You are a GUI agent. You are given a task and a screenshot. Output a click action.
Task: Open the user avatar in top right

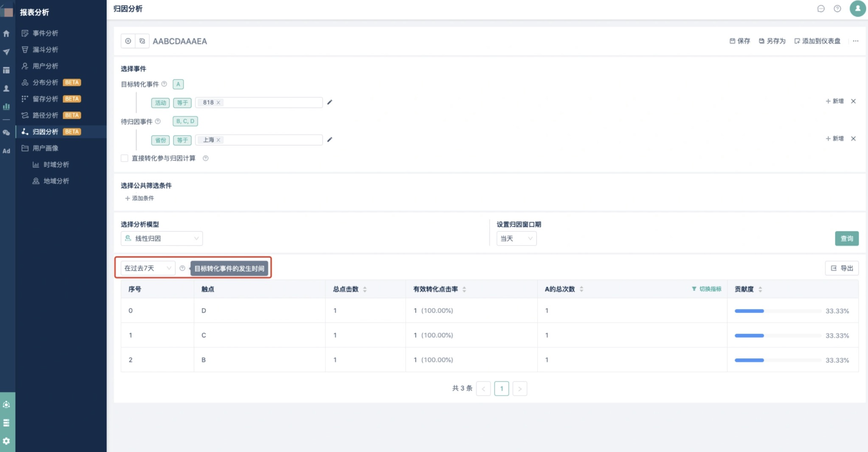(858, 8)
